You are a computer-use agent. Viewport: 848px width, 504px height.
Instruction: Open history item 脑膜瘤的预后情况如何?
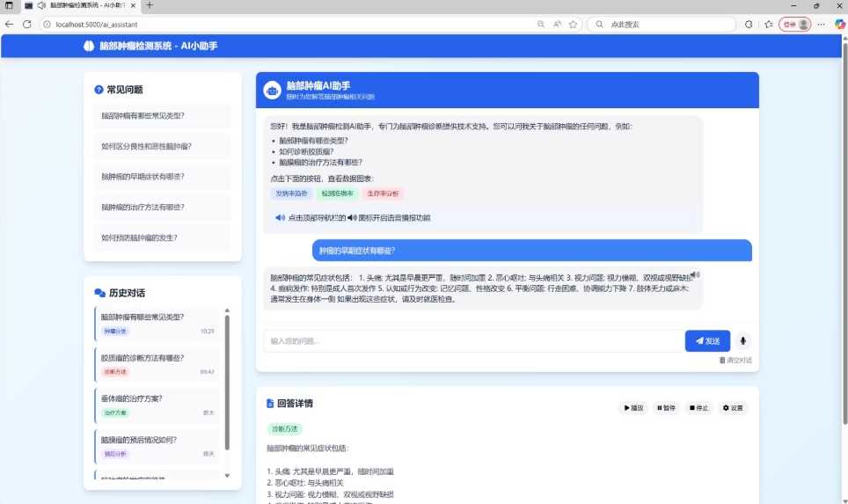tap(157, 446)
